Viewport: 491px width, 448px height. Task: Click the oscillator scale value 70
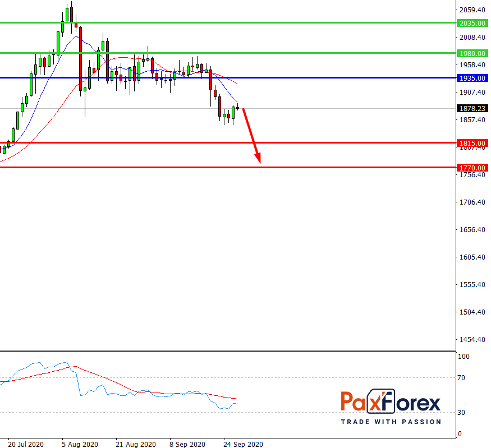[x=461, y=378]
